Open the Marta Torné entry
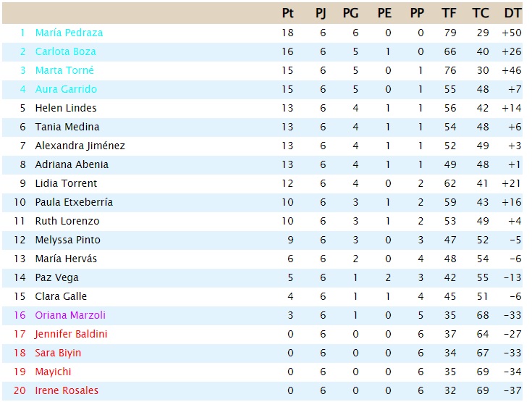Viewport: 532px width, 402px height. pyautogui.click(x=64, y=70)
